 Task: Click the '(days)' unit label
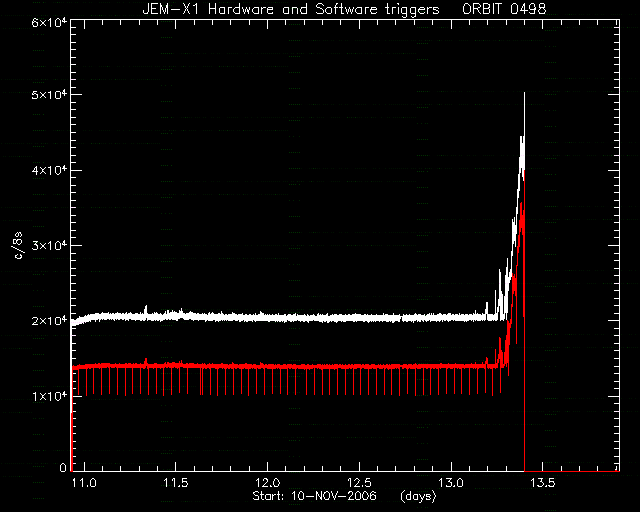pos(418,496)
